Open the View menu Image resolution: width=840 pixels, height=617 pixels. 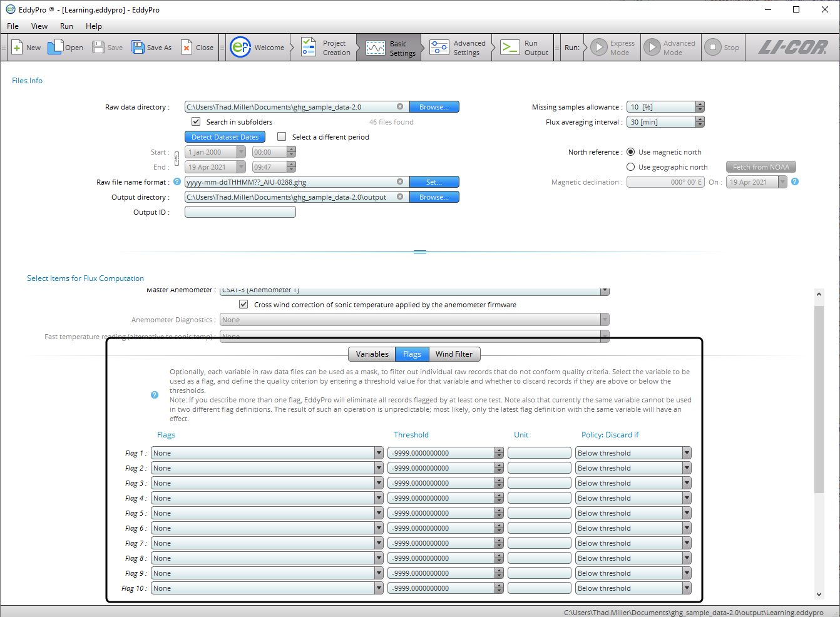tap(39, 26)
